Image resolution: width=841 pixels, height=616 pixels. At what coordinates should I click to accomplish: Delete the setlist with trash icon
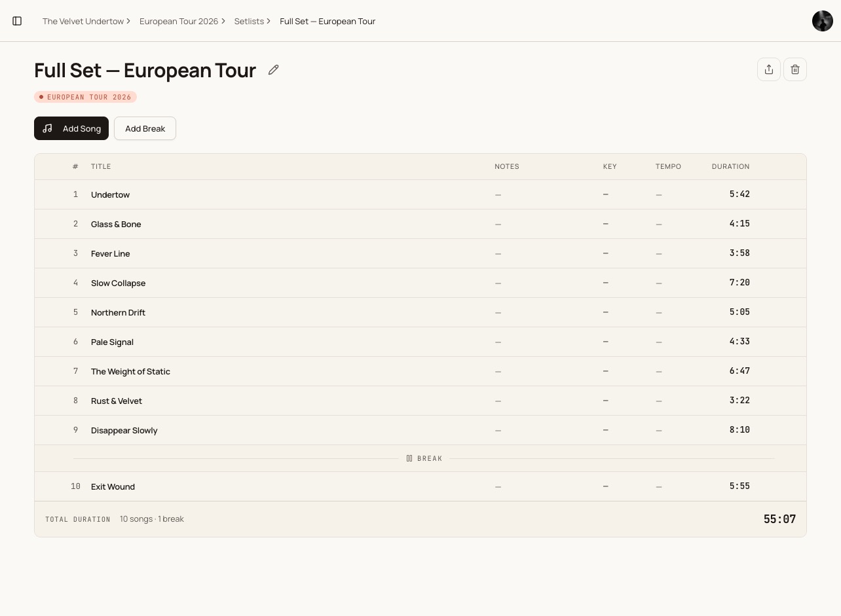(795, 69)
